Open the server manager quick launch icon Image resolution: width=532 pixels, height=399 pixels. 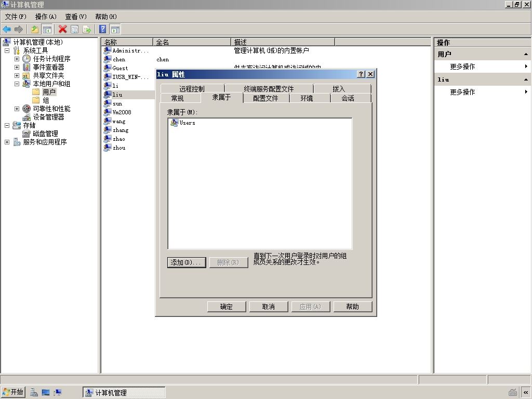tap(34, 393)
